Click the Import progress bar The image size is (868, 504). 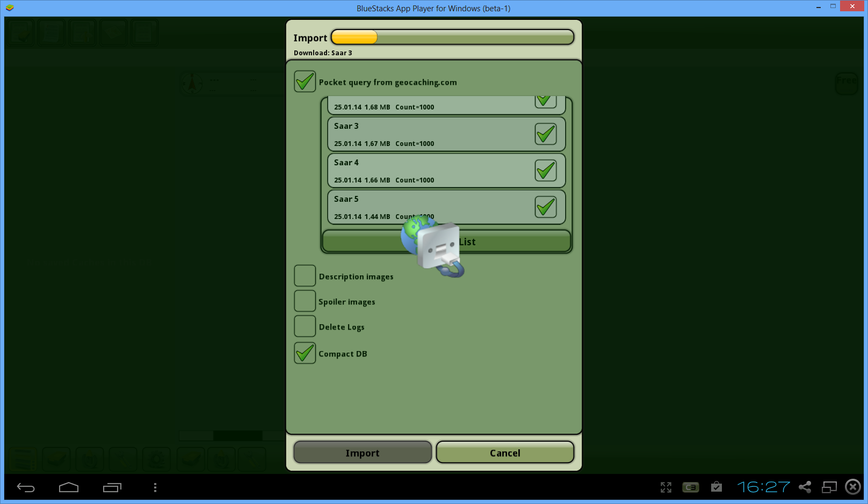click(452, 37)
